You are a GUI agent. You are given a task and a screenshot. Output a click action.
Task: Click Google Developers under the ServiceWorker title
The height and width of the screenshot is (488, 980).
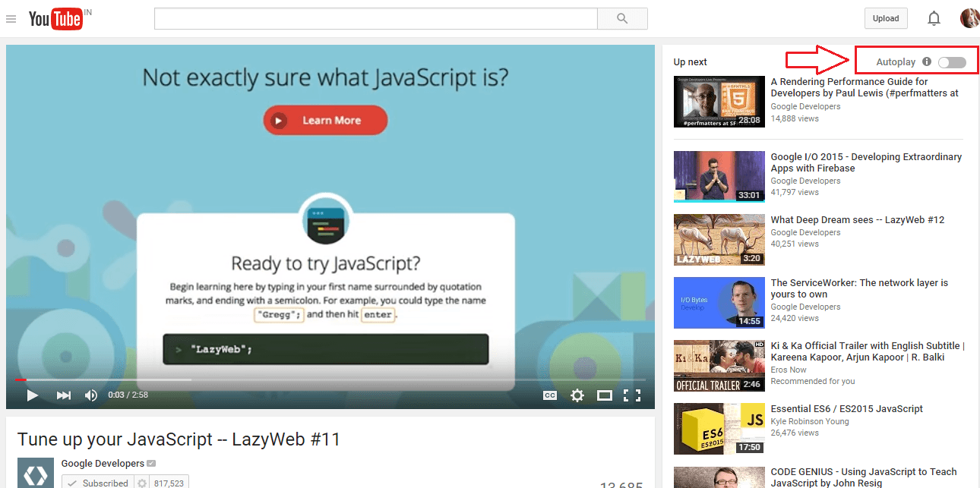(x=805, y=307)
